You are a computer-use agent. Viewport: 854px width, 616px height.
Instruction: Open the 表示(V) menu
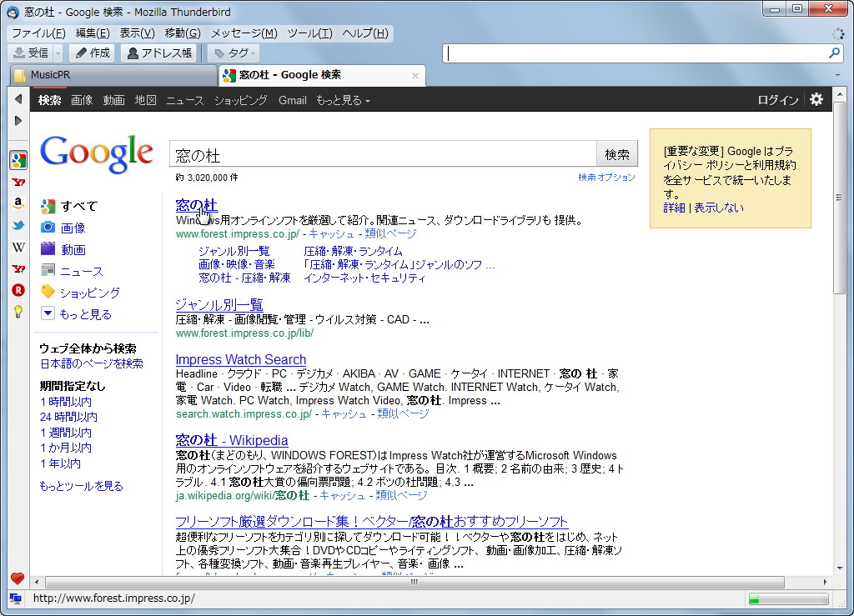[x=137, y=33]
